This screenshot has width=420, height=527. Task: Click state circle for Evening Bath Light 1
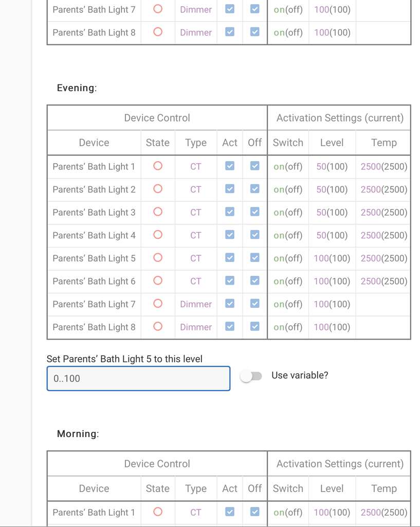[x=158, y=166]
